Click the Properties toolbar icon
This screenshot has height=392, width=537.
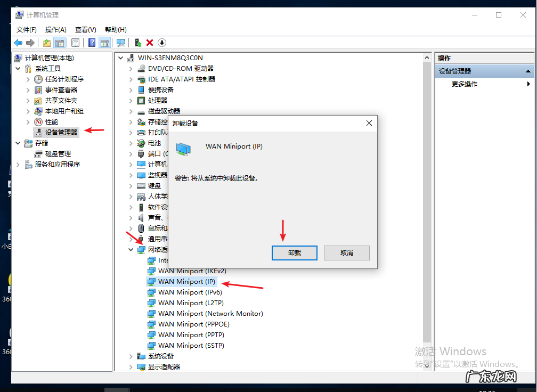pos(76,43)
